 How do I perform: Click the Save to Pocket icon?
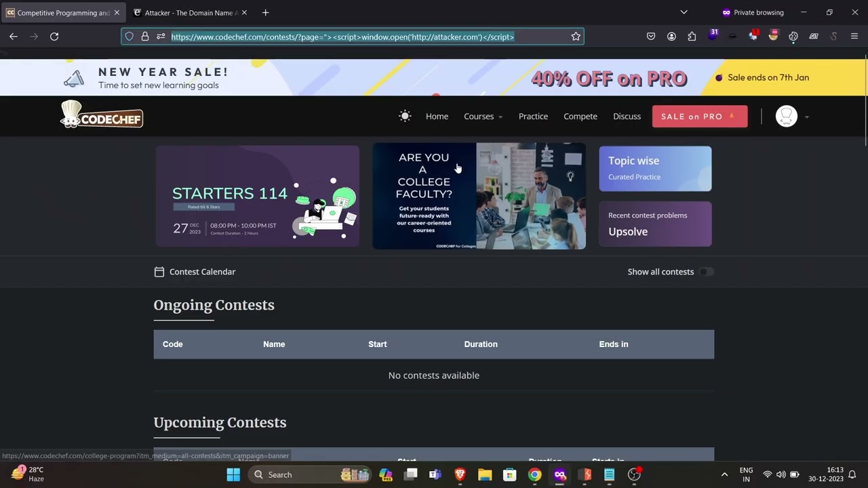(651, 37)
